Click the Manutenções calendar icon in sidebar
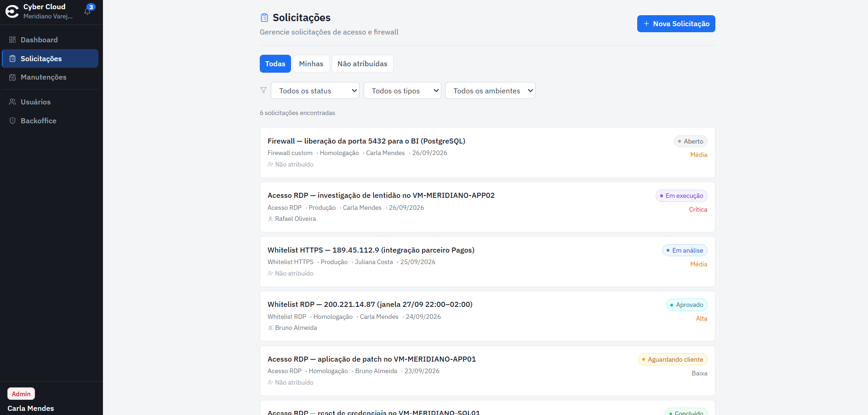The width and height of the screenshot is (868, 415). coord(12,77)
